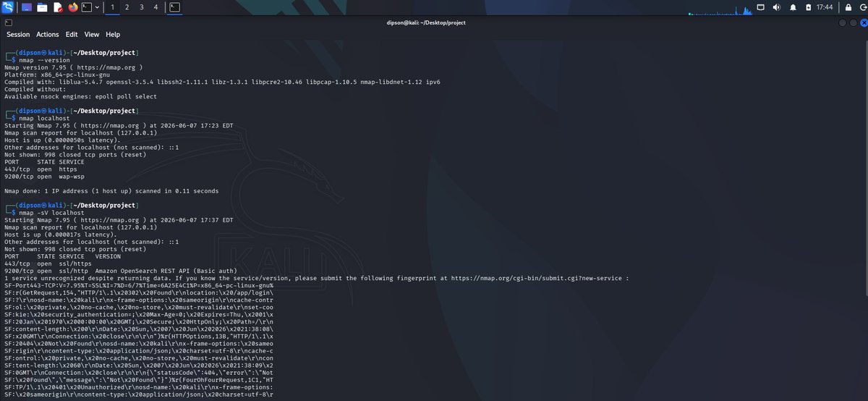Screen dimensions: 868x401
Task: Open the Help menu
Action: tap(113, 34)
